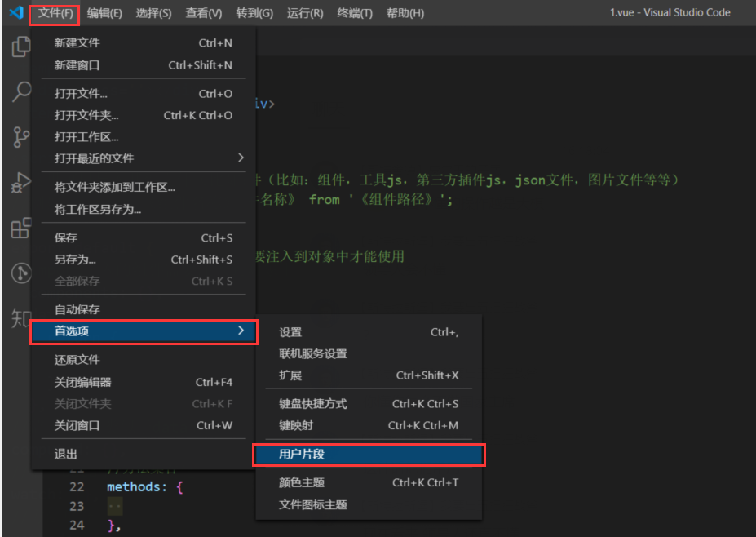Open the 运行(R) menu
756x537 pixels.
pyautogui.click(x=305, y=13)
